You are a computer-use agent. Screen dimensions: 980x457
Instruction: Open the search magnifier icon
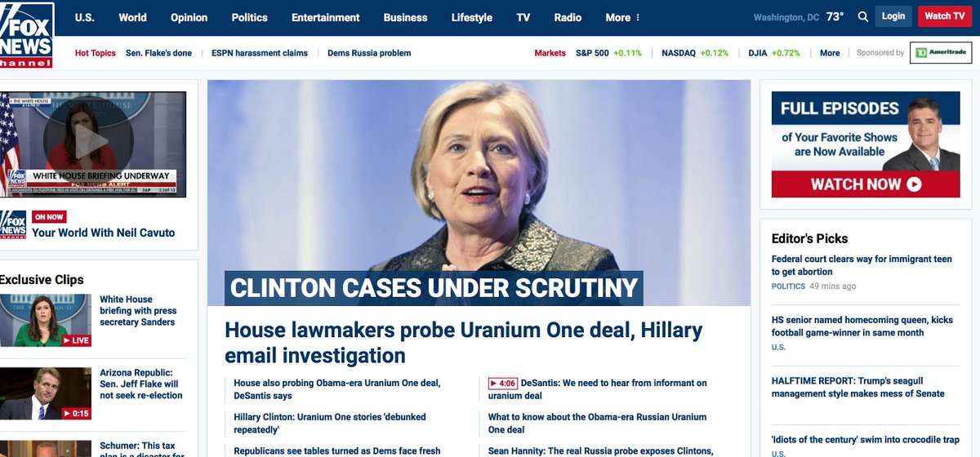[x=863, y=16]
